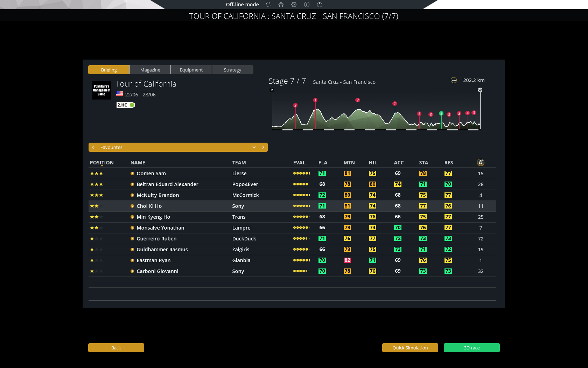Click the hilly stage type icon
This screenshot has width=588, height=368.
454,80
